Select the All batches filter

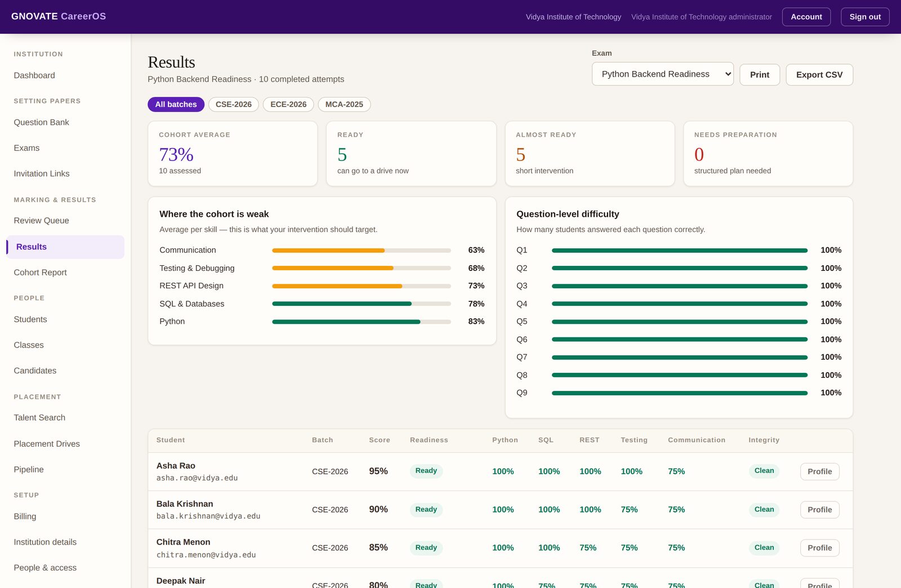point(176,104)
